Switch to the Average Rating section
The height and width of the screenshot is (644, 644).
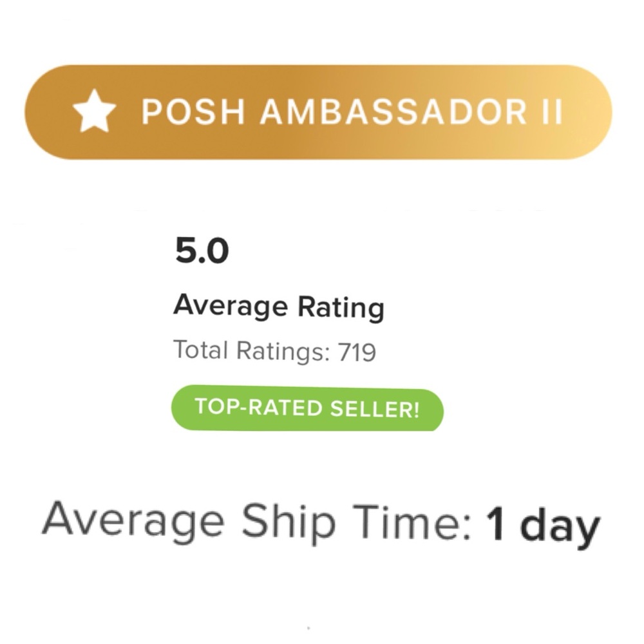(279, 307)
